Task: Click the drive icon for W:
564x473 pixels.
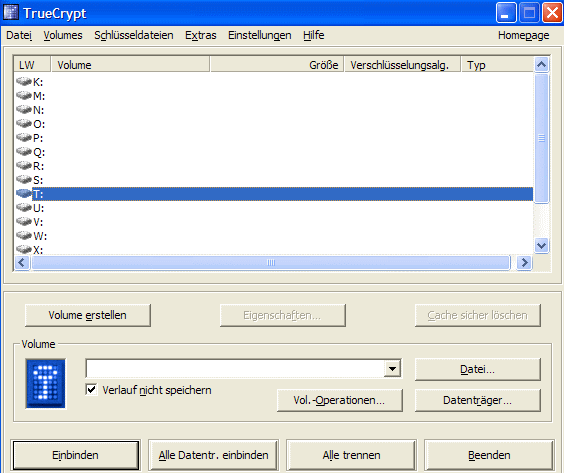Action: pos(24,236)
